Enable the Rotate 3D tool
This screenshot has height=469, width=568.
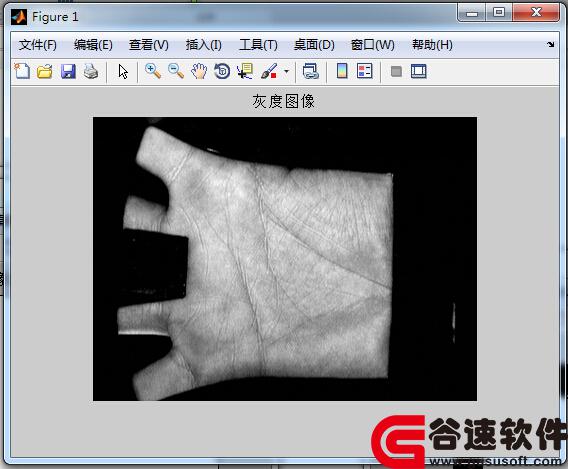pos(222,71)
